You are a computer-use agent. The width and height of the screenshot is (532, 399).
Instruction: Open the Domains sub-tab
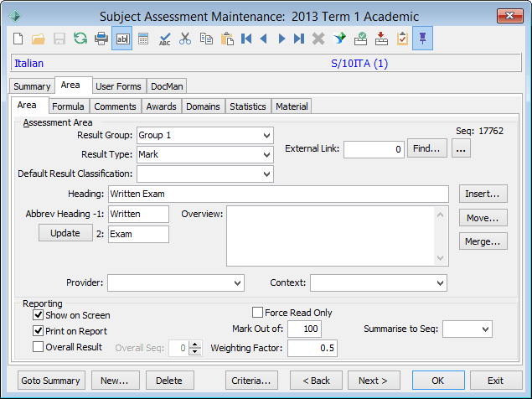click(204, 106)
